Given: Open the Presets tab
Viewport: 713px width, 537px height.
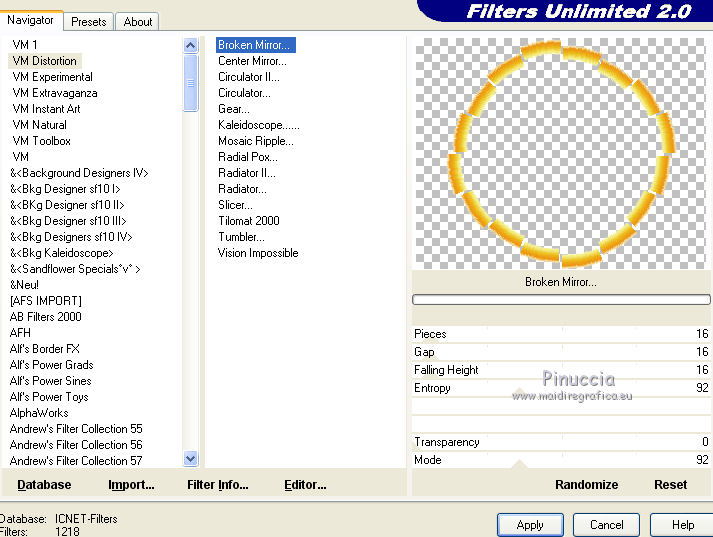Looking at the screenshot, I should 89,22.
